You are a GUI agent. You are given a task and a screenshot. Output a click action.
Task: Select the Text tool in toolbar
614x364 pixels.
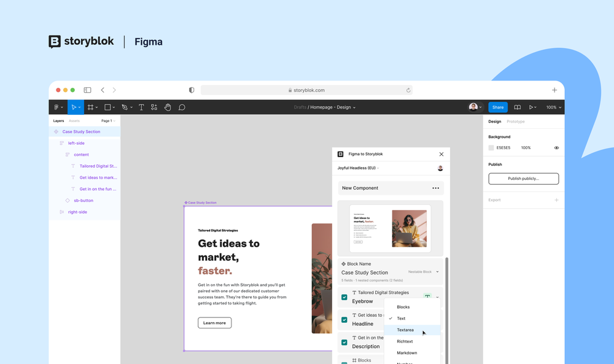click(x=141, y=107)
